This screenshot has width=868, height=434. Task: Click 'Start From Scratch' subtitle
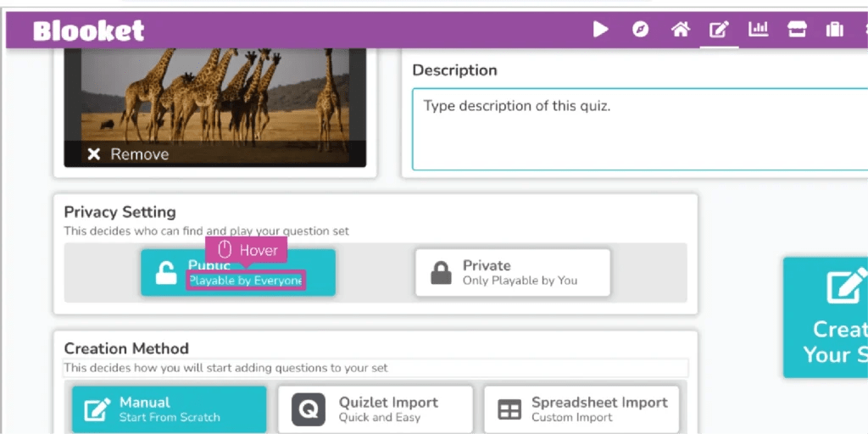pos(170,417)
